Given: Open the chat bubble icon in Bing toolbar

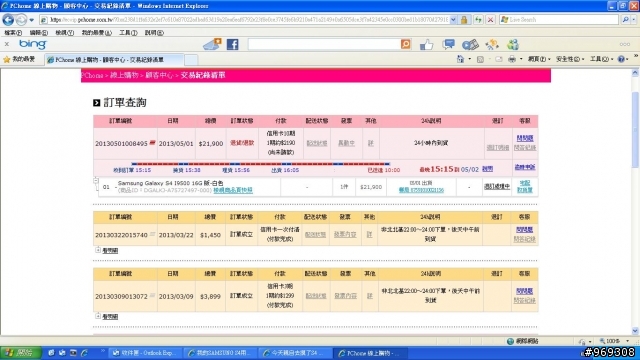Looking at the screenshot, I should point(448,44).
